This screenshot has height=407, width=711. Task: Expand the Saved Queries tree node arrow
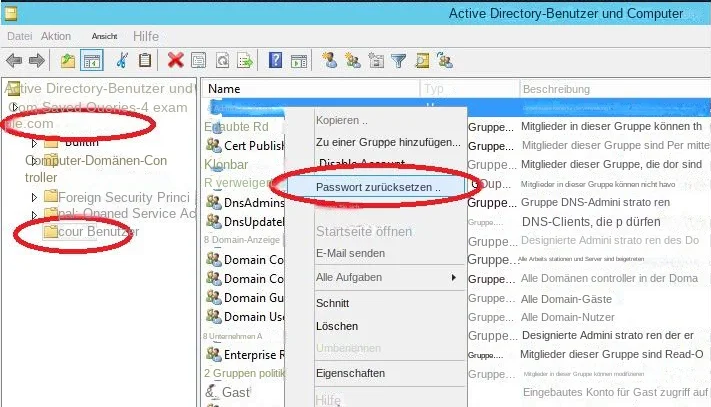click(15, 107)
